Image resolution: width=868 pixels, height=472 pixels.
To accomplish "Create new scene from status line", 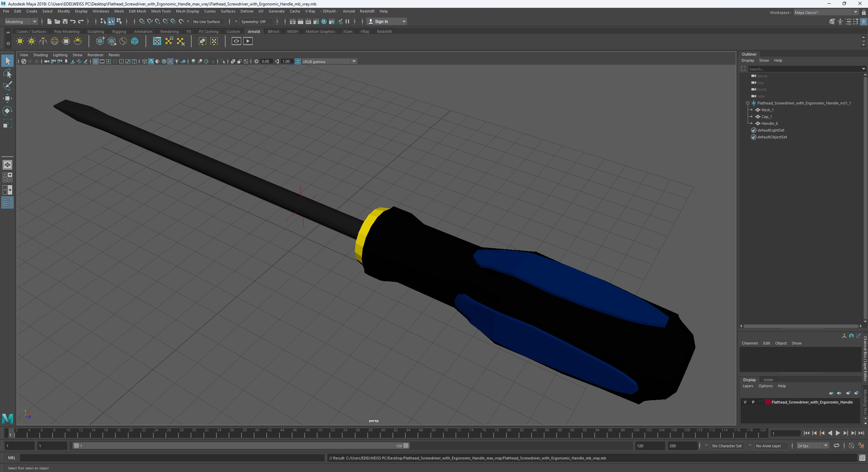I will pos(49,21).
